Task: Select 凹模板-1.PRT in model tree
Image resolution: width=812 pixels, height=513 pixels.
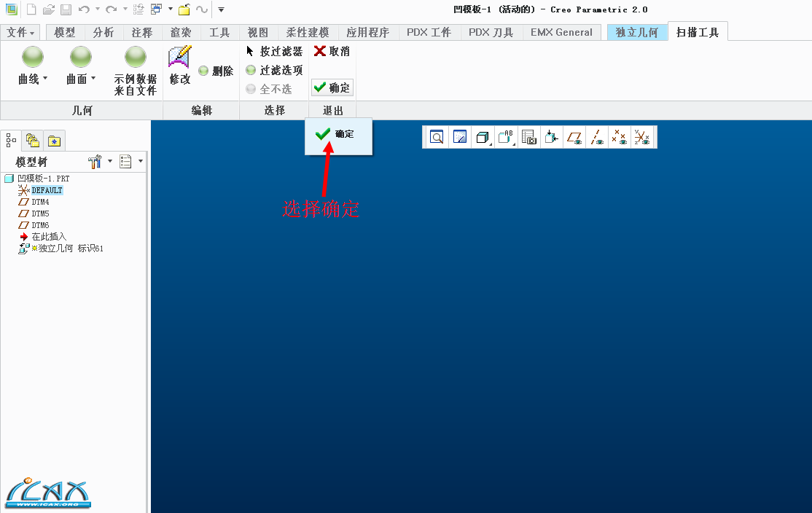Action: (37, 179)
